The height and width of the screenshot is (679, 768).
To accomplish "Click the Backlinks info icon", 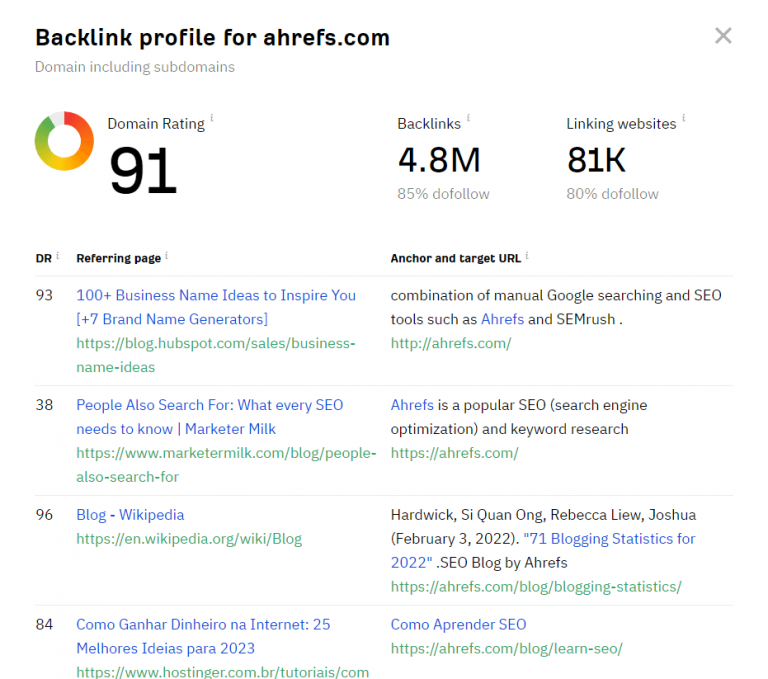I will [468, 118].
